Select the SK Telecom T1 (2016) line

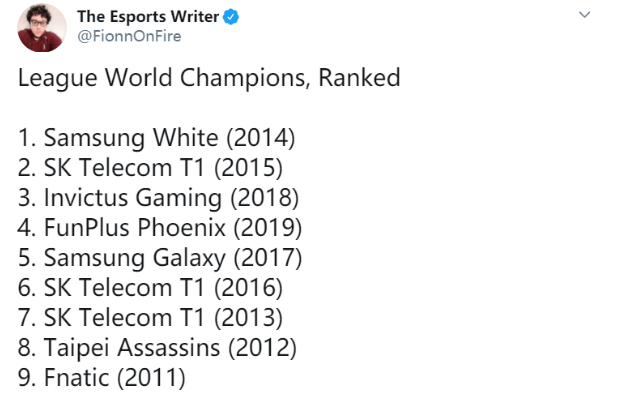[x=151, y=288]
